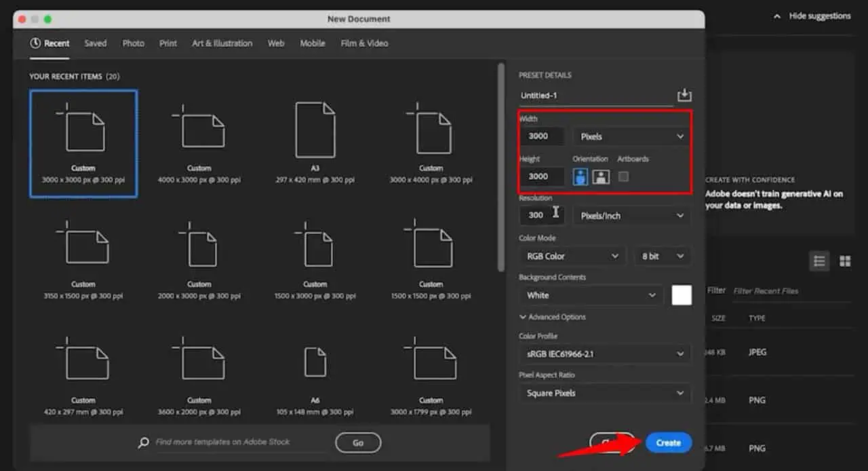Click the 2.4 MB PNG file row
Image resolution: width=868 pixels, height=471 pixels.
(778, 400)
